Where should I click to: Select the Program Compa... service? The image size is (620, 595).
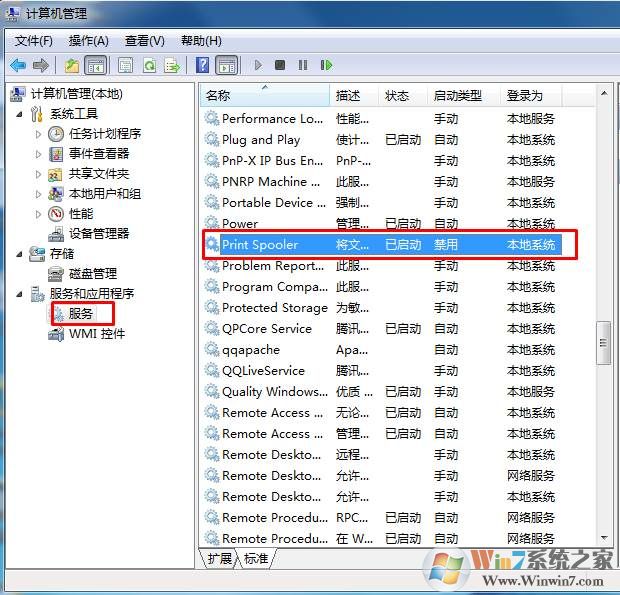pos(382,287)
